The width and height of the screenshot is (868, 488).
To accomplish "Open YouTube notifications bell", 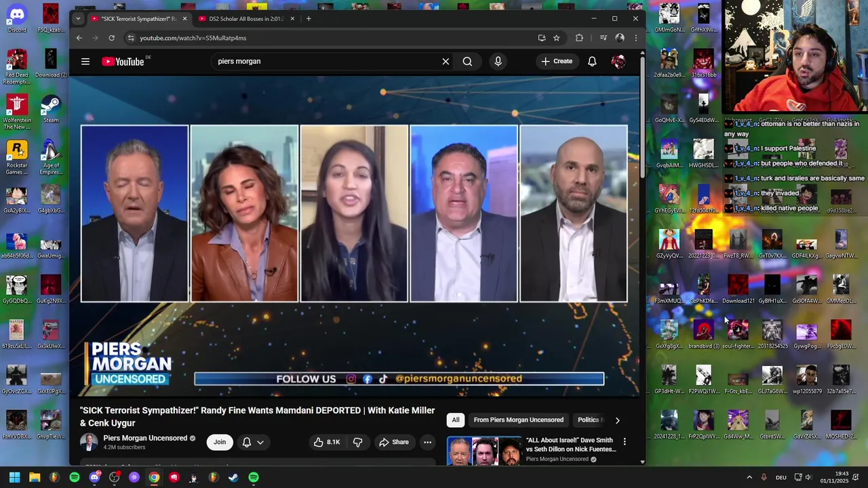I will click(592, 62).
